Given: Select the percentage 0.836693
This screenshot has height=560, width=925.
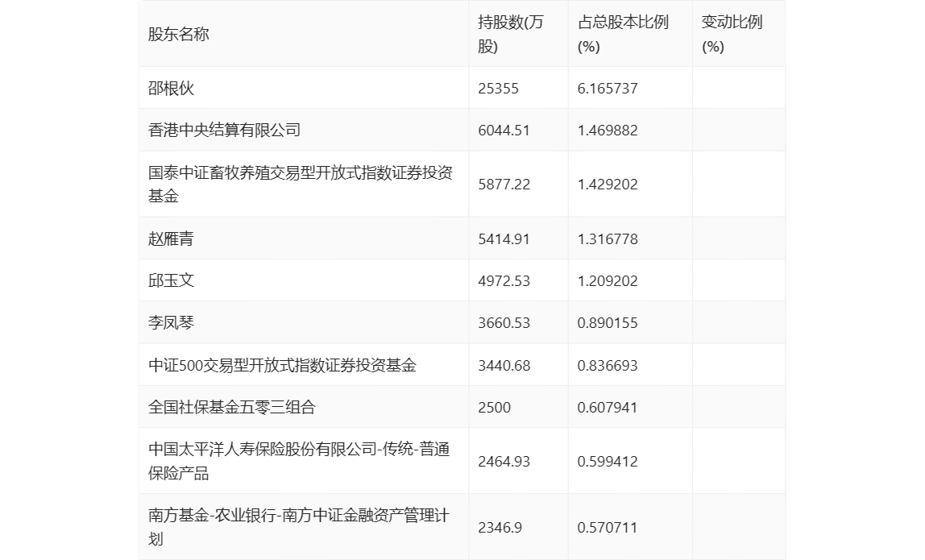Looking at the screenshot, I should [608, 365].
